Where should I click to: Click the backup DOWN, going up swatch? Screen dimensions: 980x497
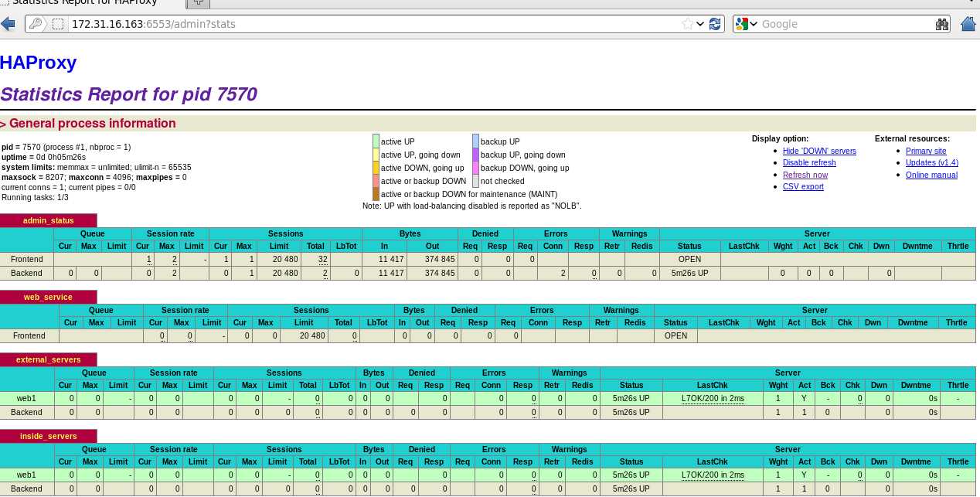(x=475, y=168)
